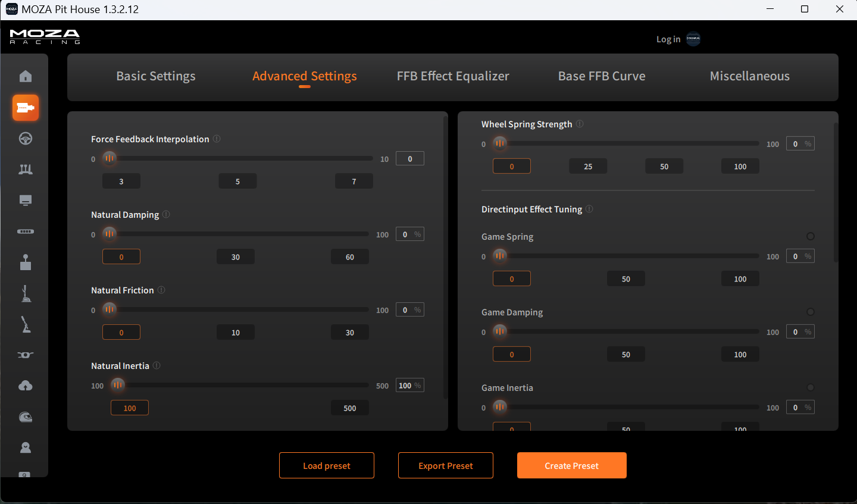Focus the Wheel Spring Strength percent field

(800, 143)
